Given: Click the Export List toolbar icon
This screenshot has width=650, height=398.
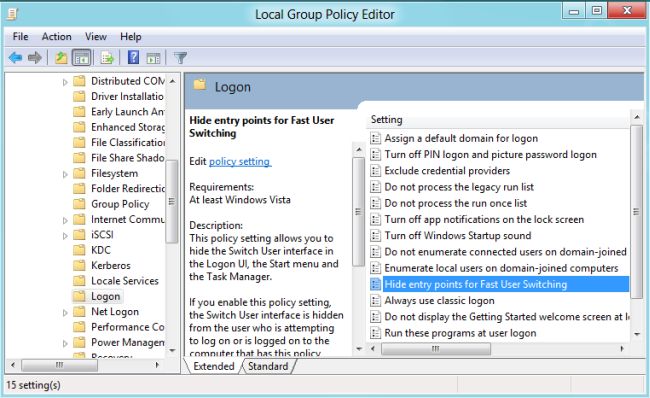Looking at the screenshot, I should click(x=107, y=58).
